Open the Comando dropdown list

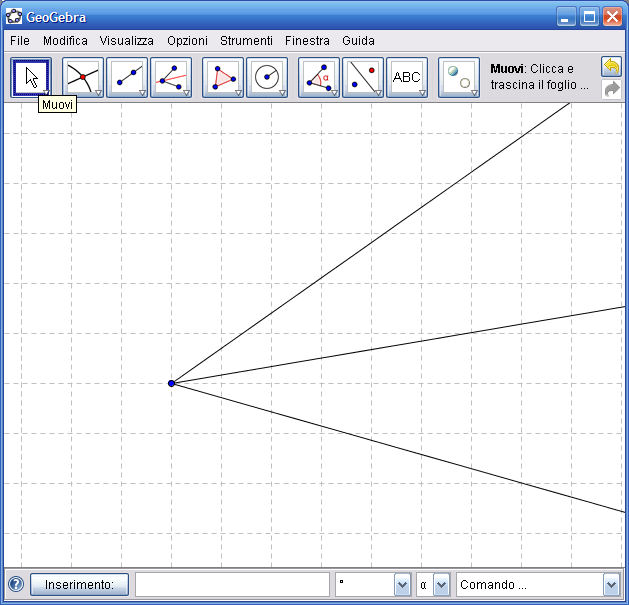click(x=611, y=585)
